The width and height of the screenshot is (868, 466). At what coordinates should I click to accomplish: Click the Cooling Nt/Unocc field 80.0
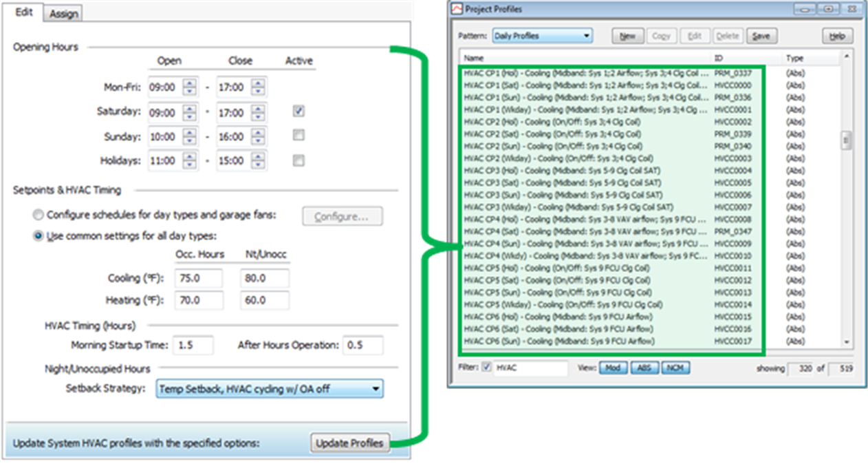[265, 278]
